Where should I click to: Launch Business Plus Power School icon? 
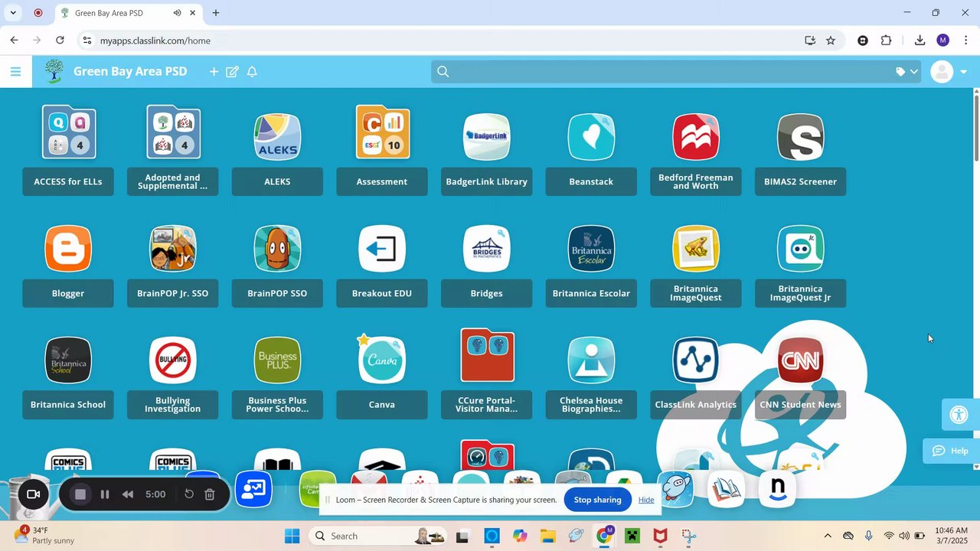coord(277,360)
